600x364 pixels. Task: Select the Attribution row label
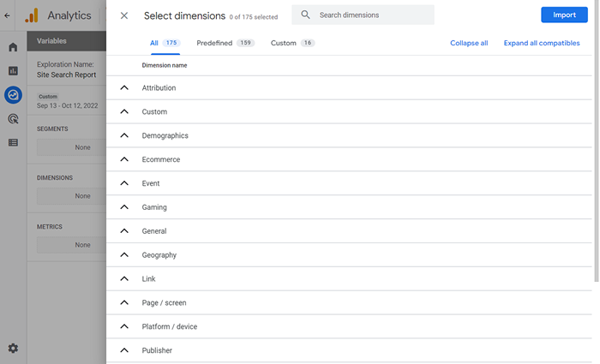pyautogui.click(x=159, y=88)
